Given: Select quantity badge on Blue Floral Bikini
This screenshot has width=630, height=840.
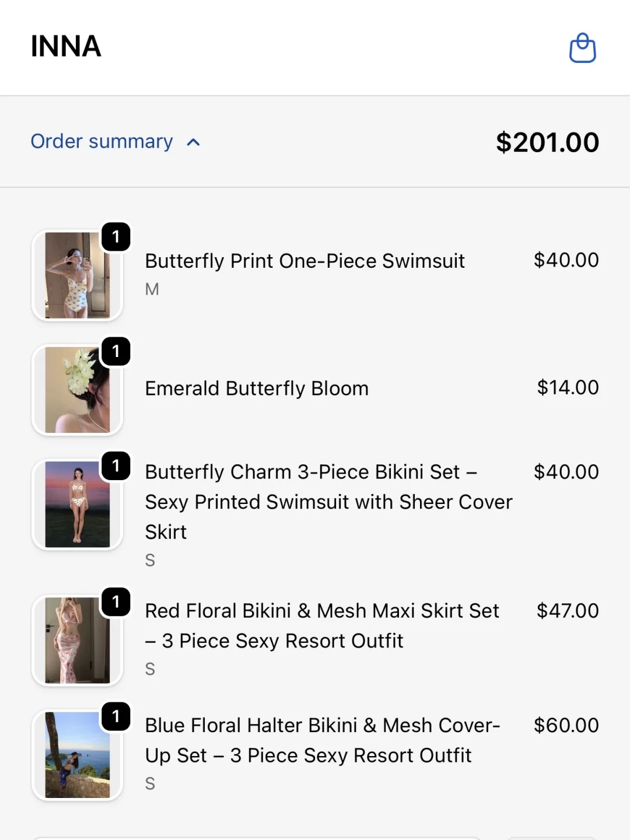Looking at the screenshot, I should pos(116,716).
